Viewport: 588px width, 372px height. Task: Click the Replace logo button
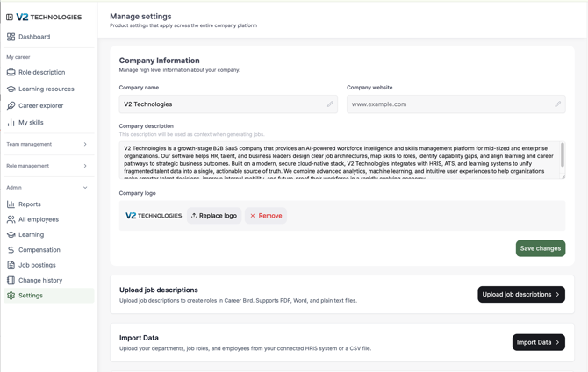click(214, 216)
